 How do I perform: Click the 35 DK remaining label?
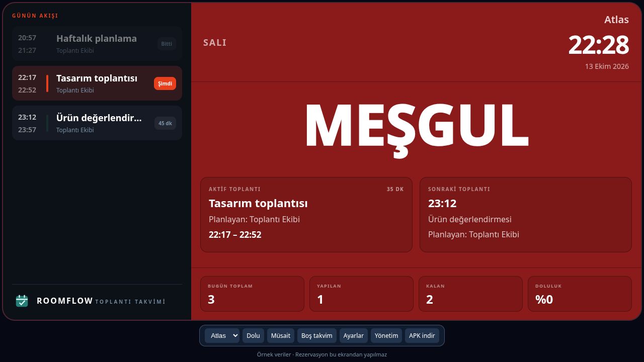coord(395,190)
